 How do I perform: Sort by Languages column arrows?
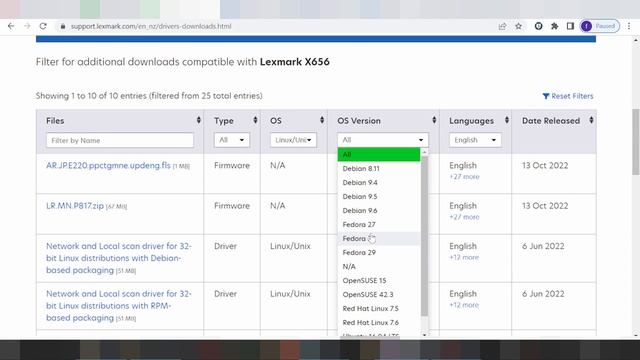(x=507, y=120)
